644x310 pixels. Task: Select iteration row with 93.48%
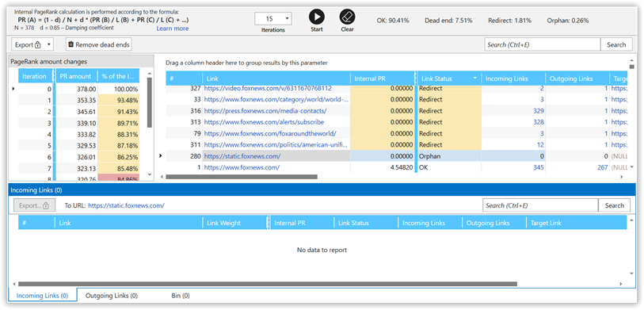tap(78, 101)
